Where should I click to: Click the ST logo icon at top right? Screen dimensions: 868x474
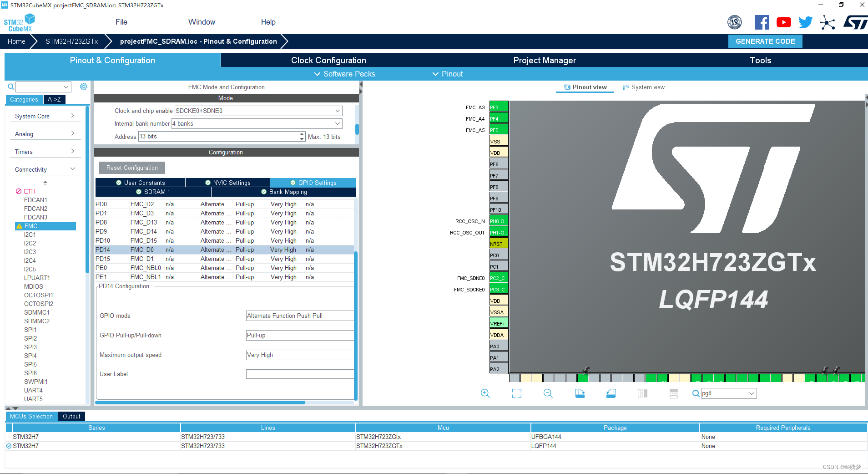click(x=855, y=22)
